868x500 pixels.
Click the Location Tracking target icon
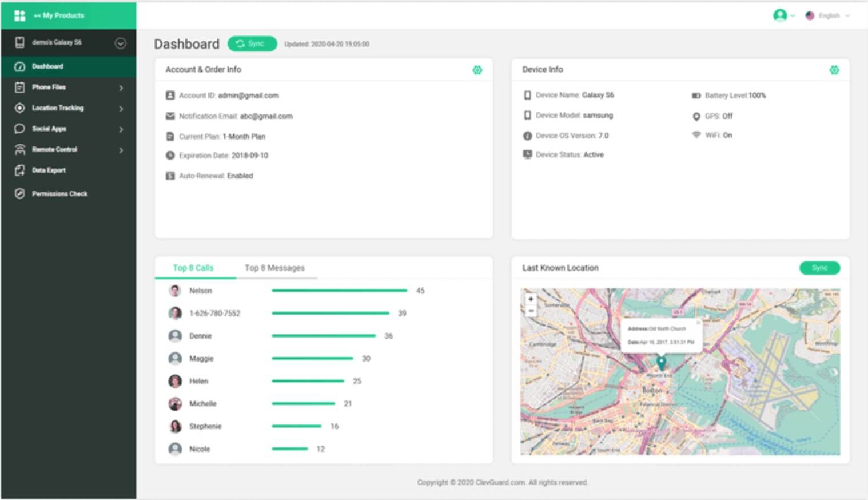[20, 108]
